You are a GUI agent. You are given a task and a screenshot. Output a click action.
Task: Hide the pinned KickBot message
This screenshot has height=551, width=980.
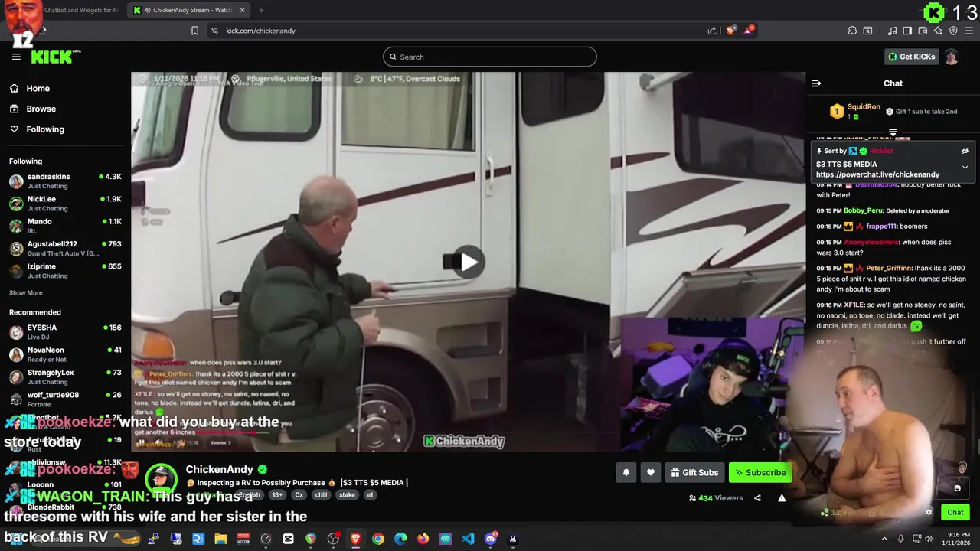[965, 151]
